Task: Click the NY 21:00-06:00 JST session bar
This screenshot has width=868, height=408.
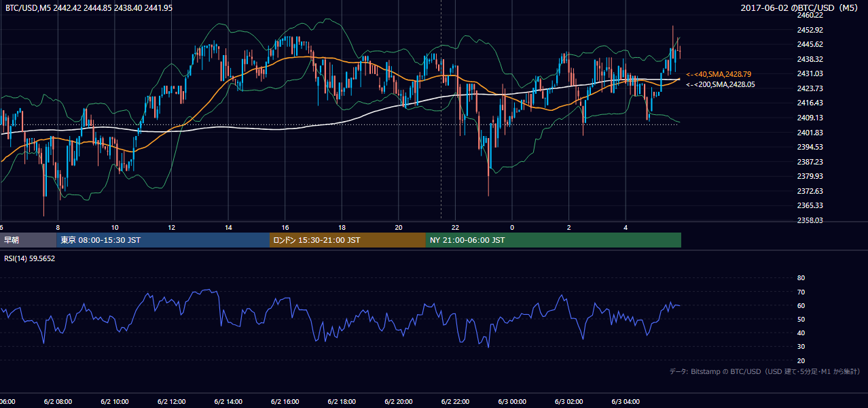Action: click(x=554, y=240)
